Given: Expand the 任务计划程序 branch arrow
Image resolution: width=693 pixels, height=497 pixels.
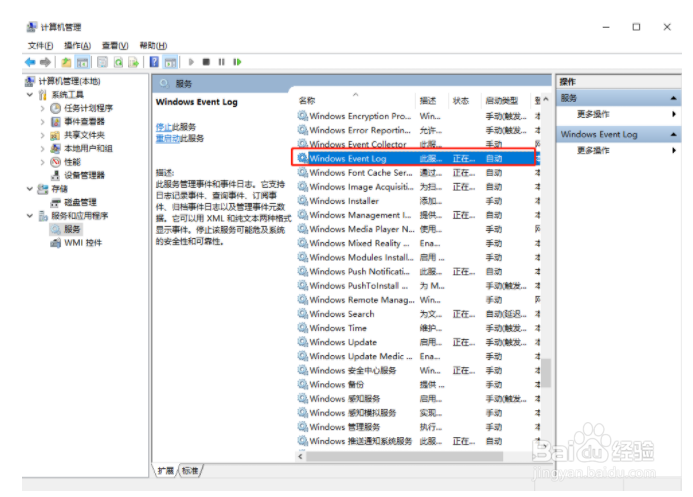Looking at the screenshot, I should tap(43, 108).
